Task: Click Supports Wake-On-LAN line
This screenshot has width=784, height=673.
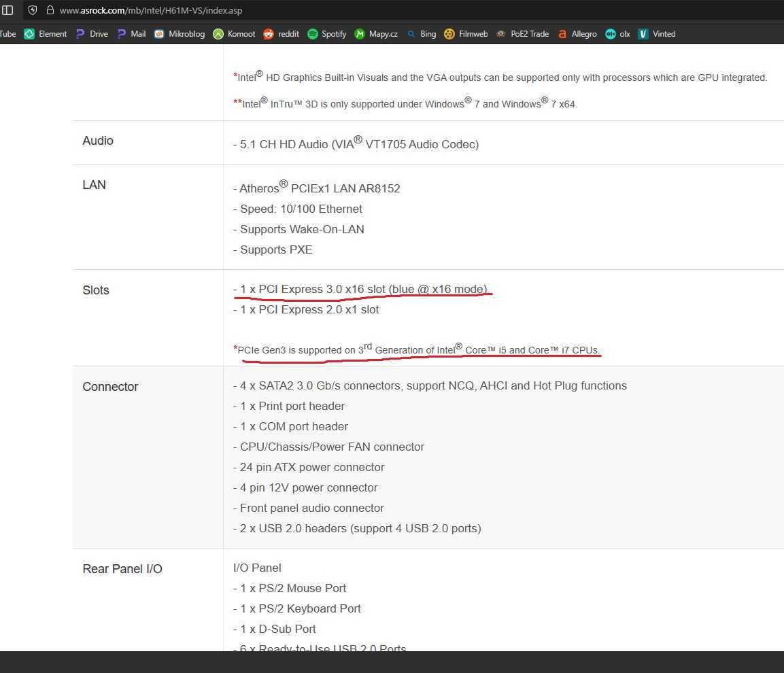Action: pyautogui.click(x=299, y=230)
